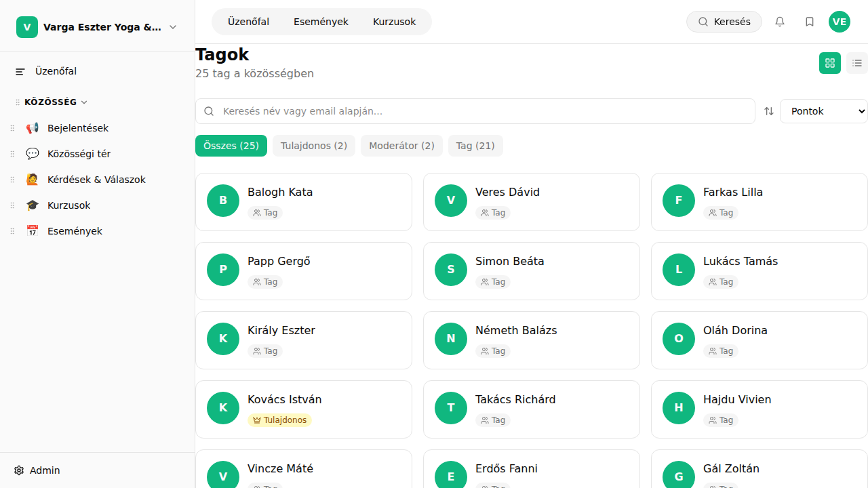Click the sort direction arrows icon

click(768, 110)
